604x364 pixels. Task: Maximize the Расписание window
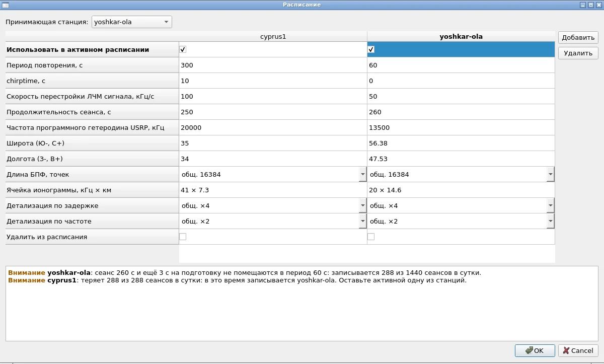(591, 5)
